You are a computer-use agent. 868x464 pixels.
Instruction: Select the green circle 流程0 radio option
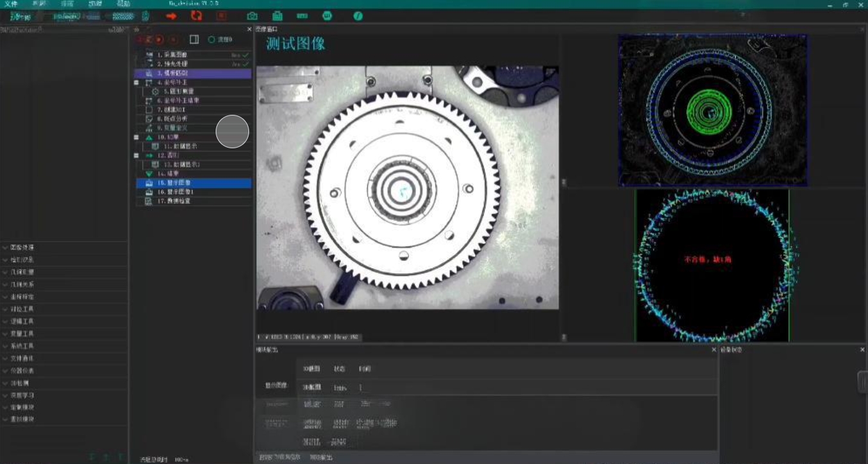click(x=211, y=40)
